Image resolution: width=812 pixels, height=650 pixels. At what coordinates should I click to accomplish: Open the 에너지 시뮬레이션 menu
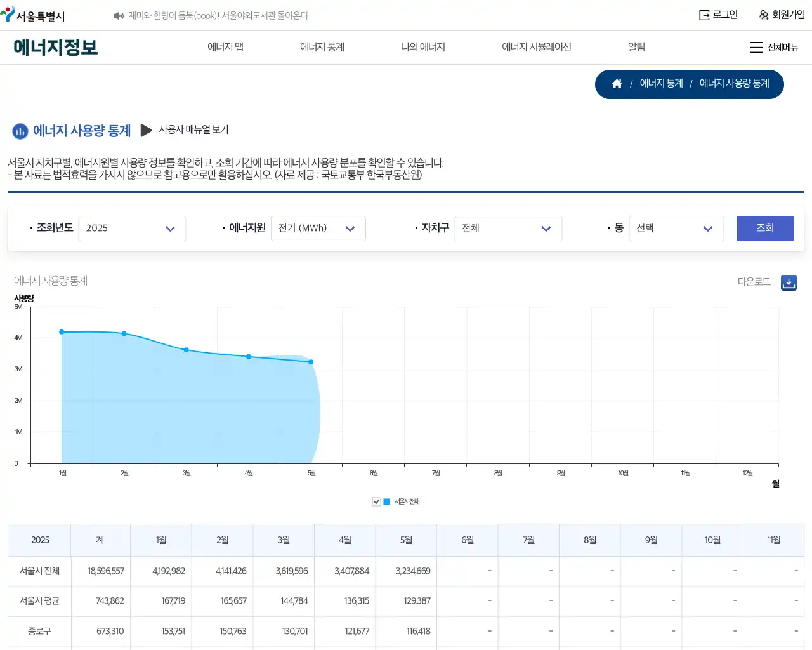click(x=537, y=47)
